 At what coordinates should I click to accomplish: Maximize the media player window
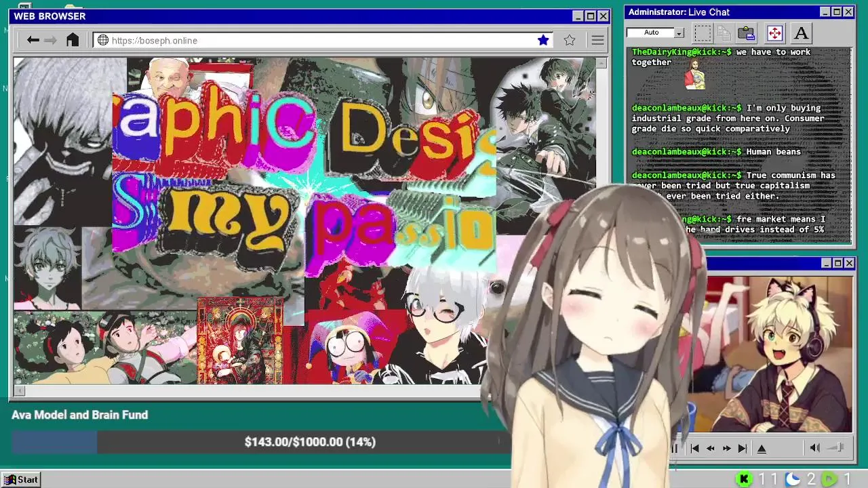point(838,263)
